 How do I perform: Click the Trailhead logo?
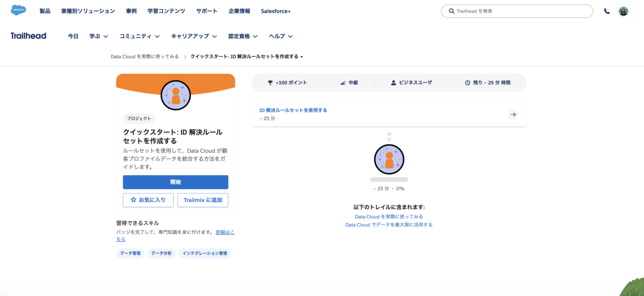point(28,36)
